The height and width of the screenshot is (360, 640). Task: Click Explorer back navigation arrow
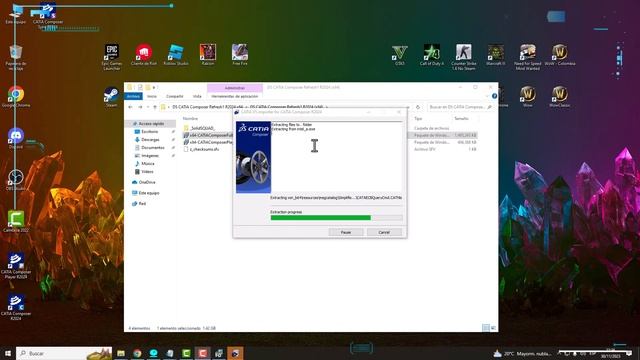click(131, 107)
